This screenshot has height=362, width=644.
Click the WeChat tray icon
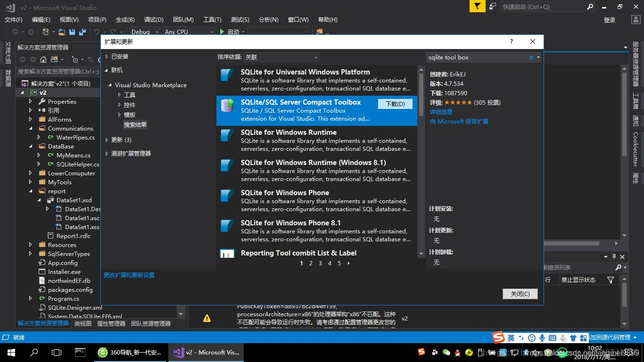446,352
